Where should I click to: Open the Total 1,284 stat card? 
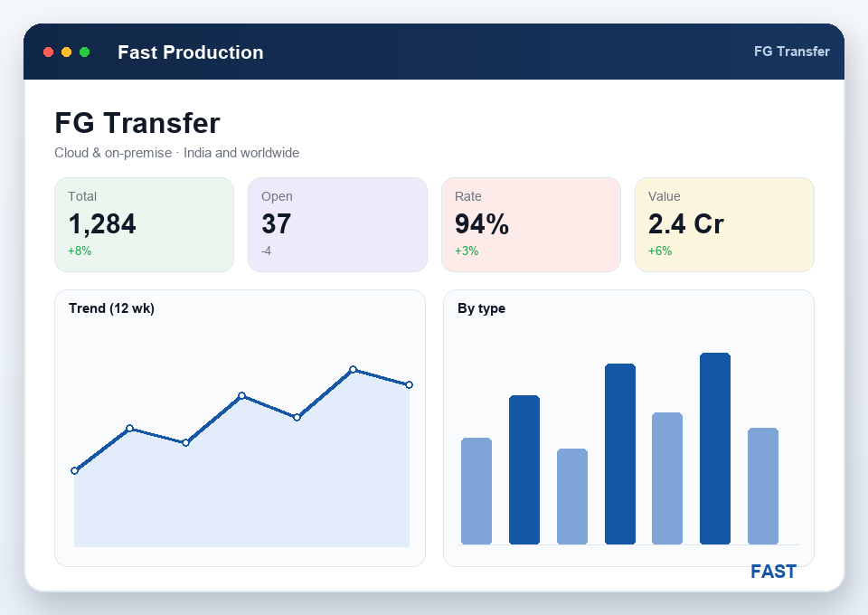click(x=144, y=224)
